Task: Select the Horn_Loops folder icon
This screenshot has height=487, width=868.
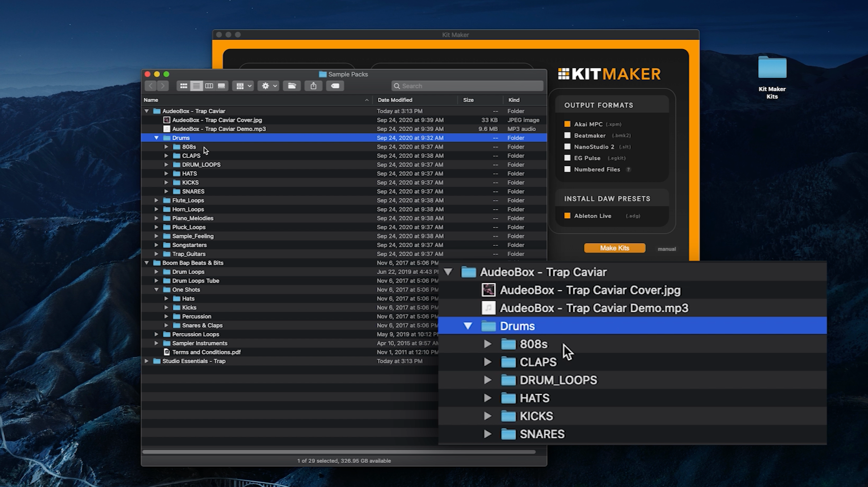Action: point(167,209)
